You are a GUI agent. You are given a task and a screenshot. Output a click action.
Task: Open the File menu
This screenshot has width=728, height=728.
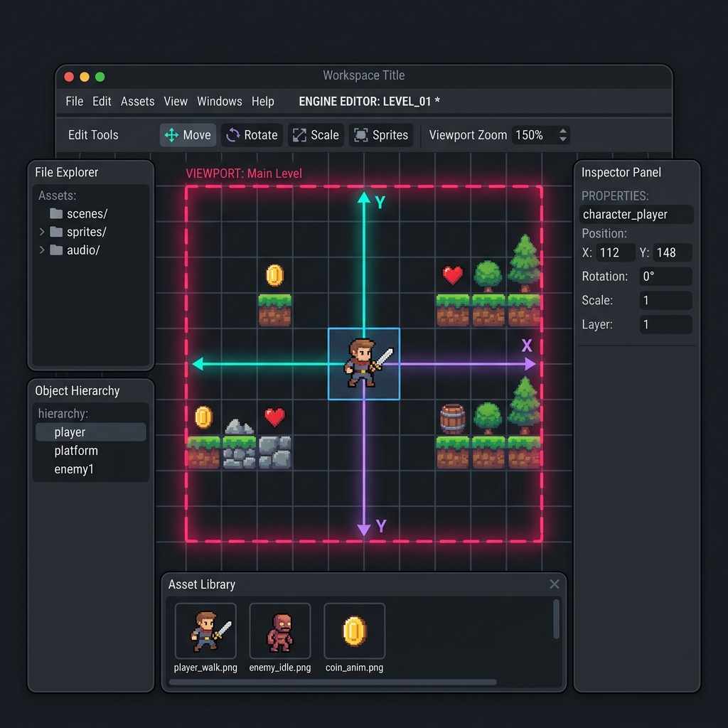point(74,101)
